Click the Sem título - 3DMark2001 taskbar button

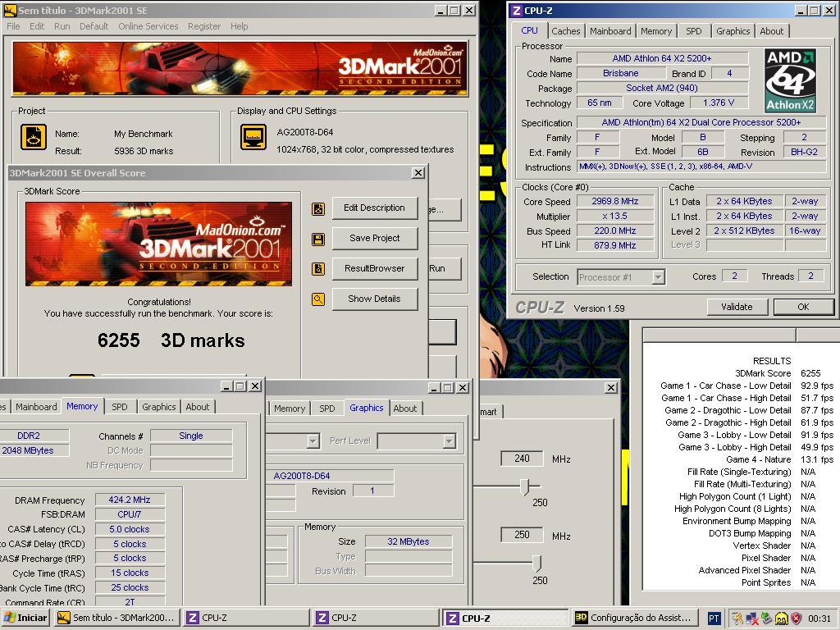(x=116, y=618)
